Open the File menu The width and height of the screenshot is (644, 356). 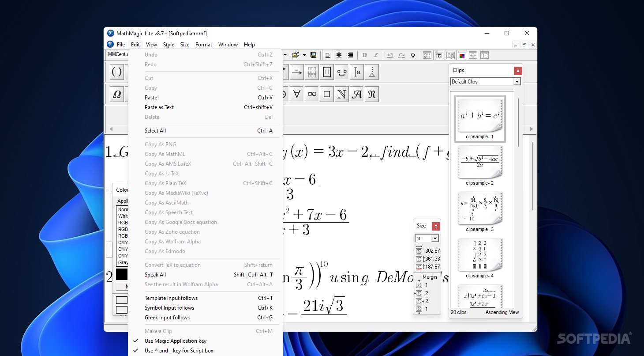(x=121, y=45)
